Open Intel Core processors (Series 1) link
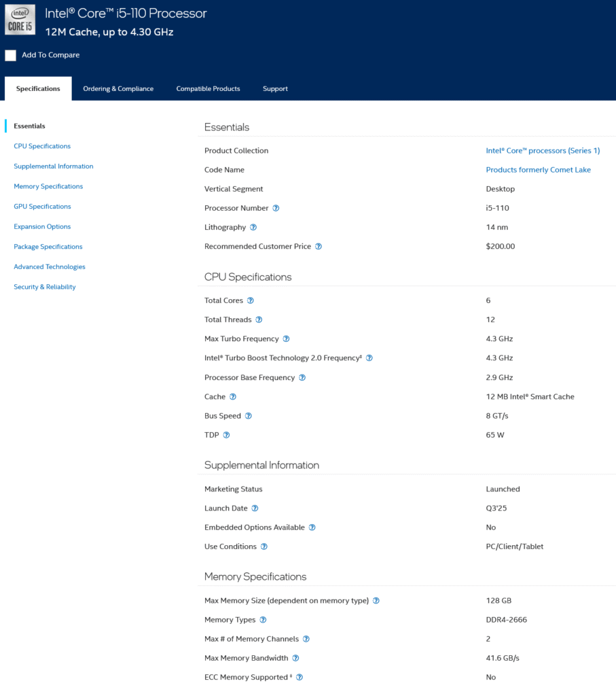 tap(543, 150)
